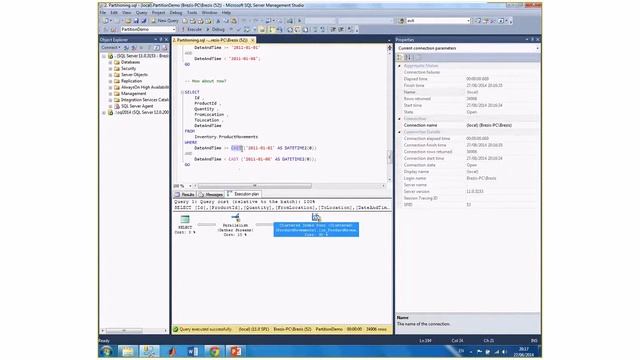Expand the Security tree node

(x=110, y=69)
